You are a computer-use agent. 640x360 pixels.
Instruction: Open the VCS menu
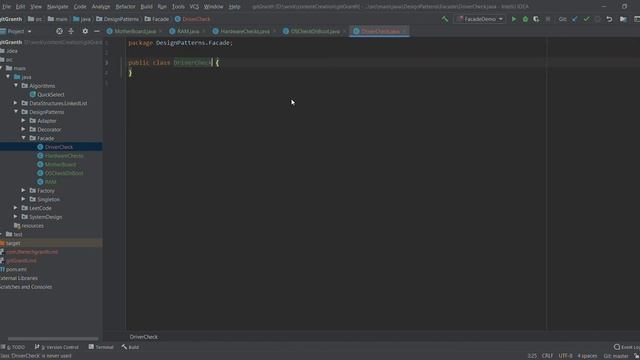click(x=194, y=7)
